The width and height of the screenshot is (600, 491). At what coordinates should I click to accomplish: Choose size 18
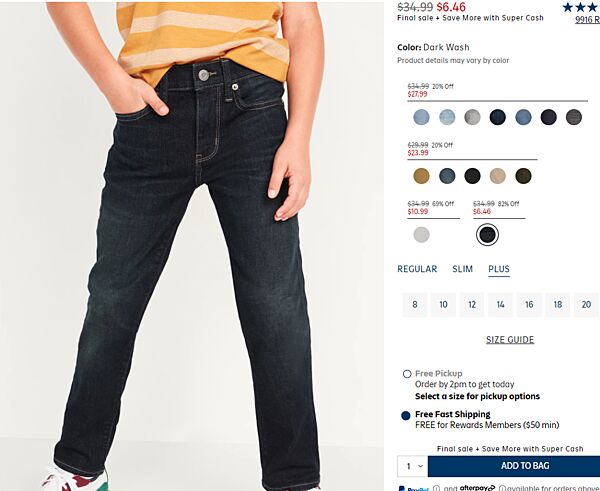click(x=558, y=305)
